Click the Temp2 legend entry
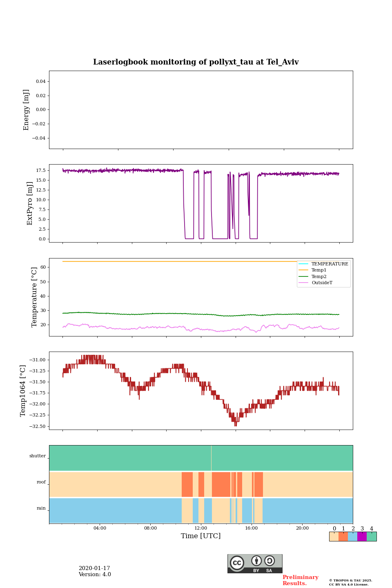Image resolution: width=392 pixels, height=588 pixels. tap(313, 276)
